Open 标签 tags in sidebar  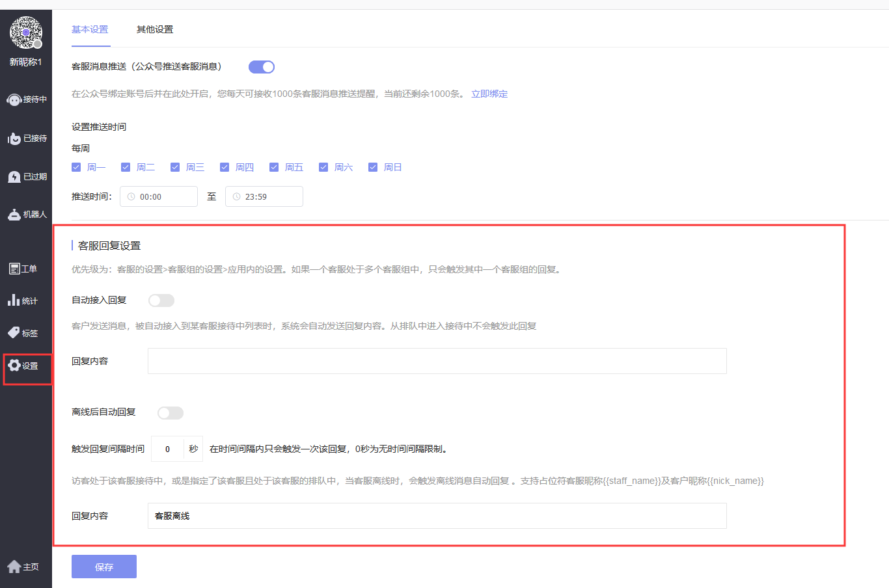[23, 333]
